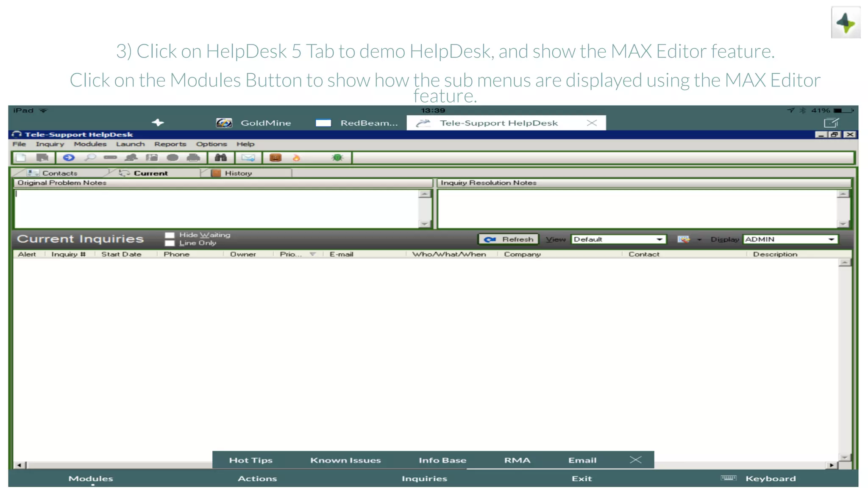
Task: Select Info Base in the submenu
Action: point(442,460)
